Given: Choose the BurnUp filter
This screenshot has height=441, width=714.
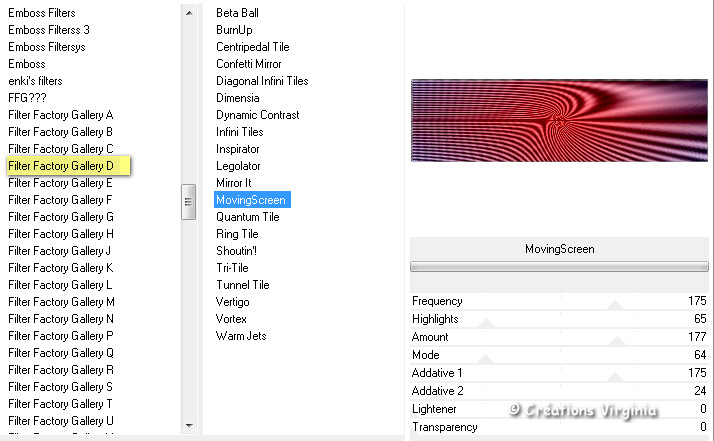Looking at the screenshot, I should pyautogui.click(x=234, y=30).
